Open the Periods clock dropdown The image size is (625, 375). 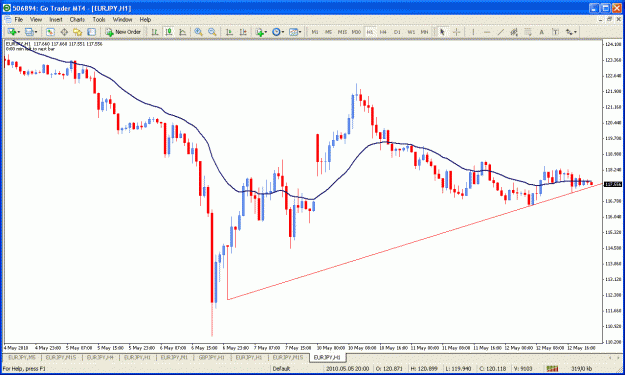pos(278,32)
